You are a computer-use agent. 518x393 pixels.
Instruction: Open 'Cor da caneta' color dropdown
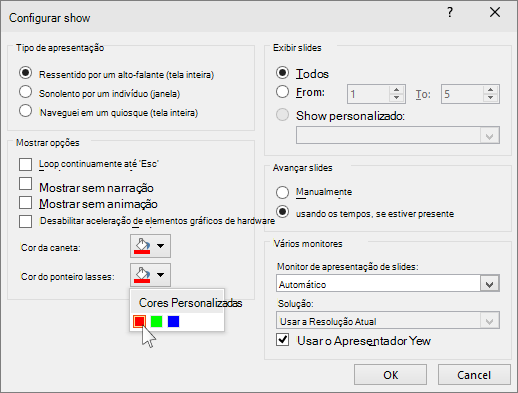[x=150, y=246]
